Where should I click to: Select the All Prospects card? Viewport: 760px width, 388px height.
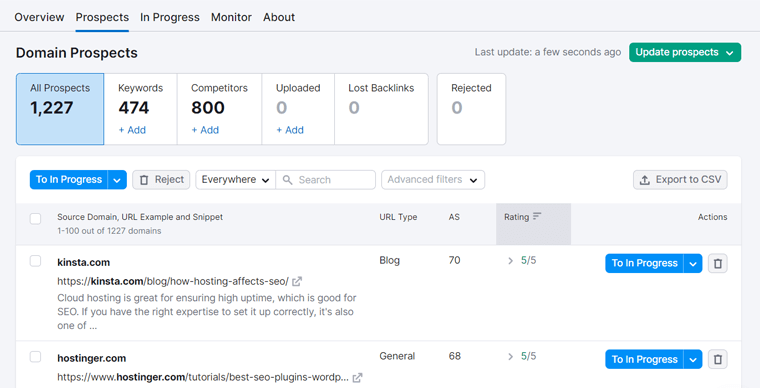(x=60, y=109)
